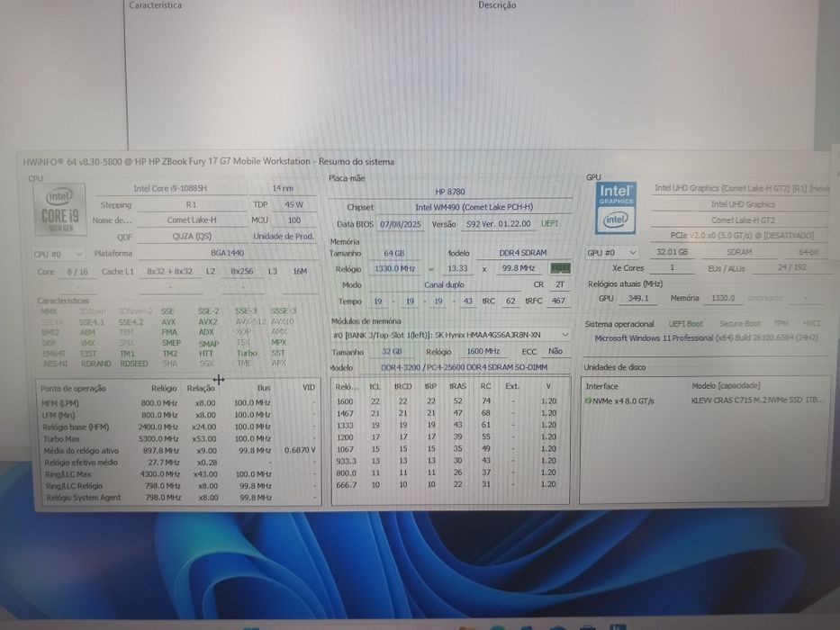
Task: Click the EUs / ALUs value 24 / 192
Action: tap(791, 267)
